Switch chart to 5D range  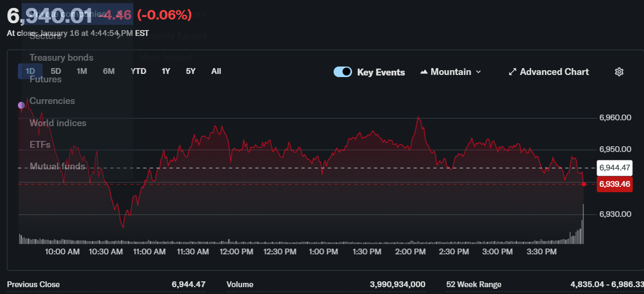56,71
